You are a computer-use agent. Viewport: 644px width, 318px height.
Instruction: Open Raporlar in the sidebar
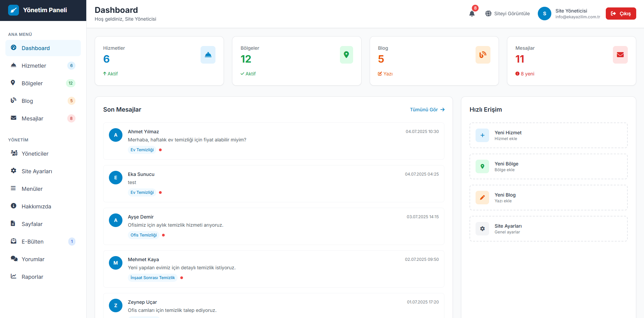click(32, 277)
